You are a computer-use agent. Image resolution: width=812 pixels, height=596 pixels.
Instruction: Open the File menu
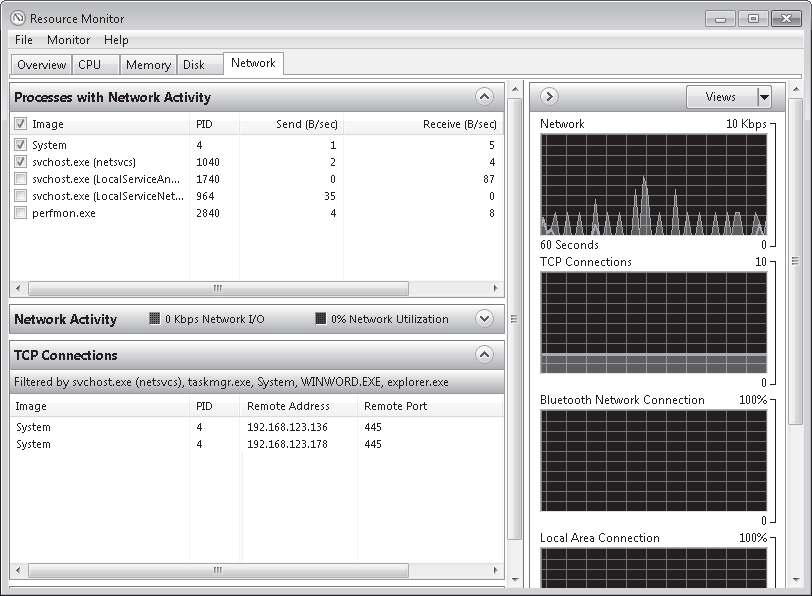coord(24,40)
